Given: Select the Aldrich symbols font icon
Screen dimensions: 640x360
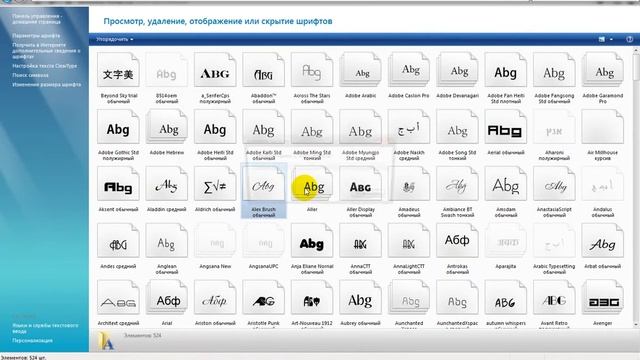Looking at the screenshot, I should (215, 184).
